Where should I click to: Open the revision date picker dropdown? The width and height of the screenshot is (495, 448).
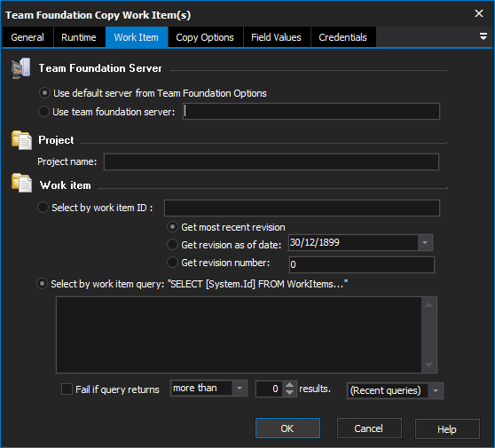click(x=425, y=242)
